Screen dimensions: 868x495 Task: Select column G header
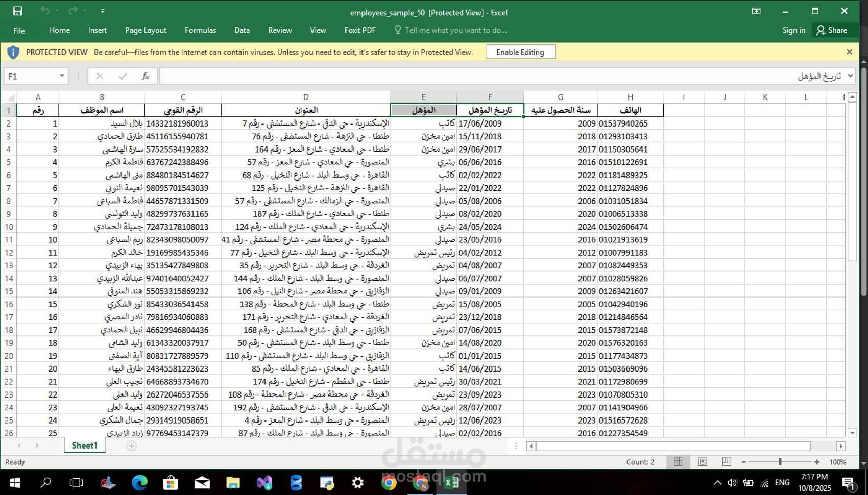[x=560, y=97]
